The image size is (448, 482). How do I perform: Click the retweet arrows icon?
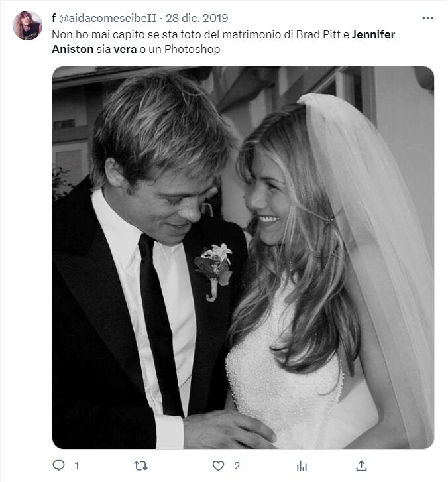coord(140,466)
